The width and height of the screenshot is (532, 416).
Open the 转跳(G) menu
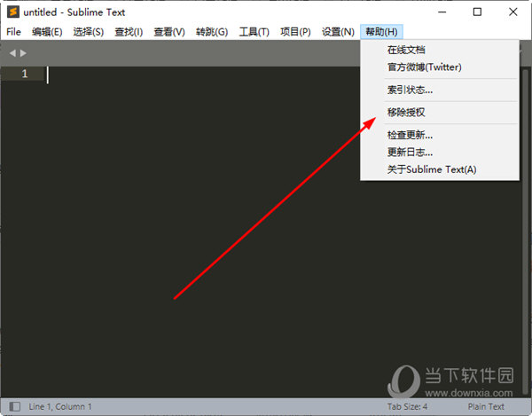coord(212,32)
